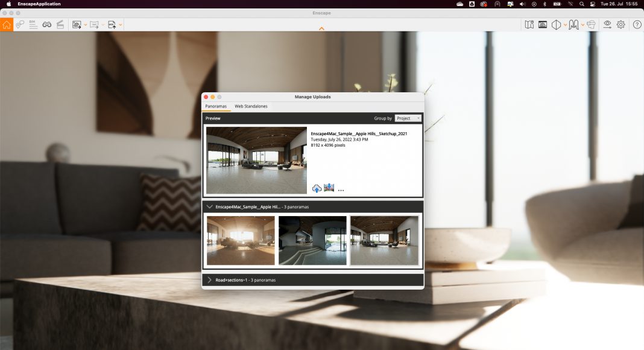Select the staircase panorama thumbnail

(312, 241)
